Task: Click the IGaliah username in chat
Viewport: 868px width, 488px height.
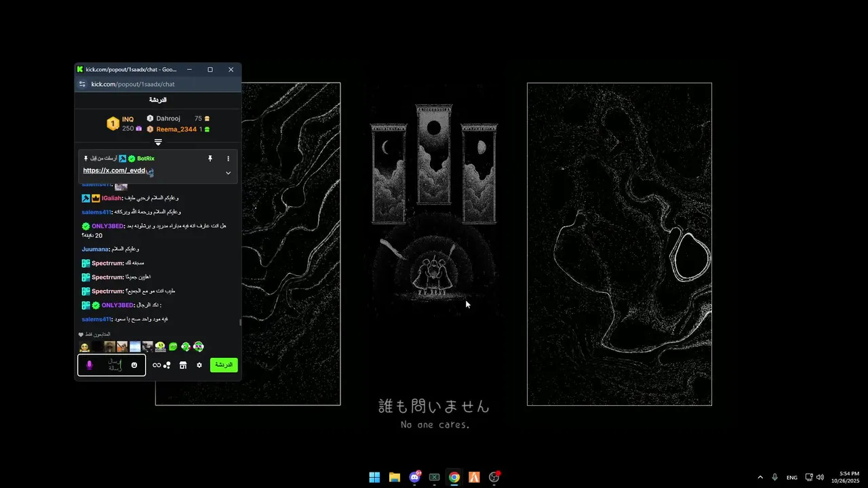Action: coord(112,199)
